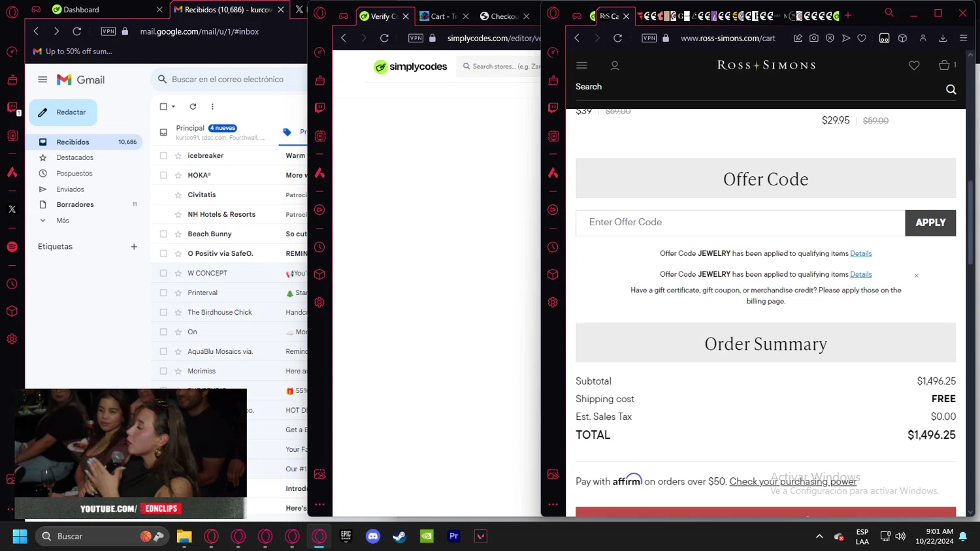Check the icebreaker email checkbox
The width and height of the screenshot is (980, 551).
(163, 155)
